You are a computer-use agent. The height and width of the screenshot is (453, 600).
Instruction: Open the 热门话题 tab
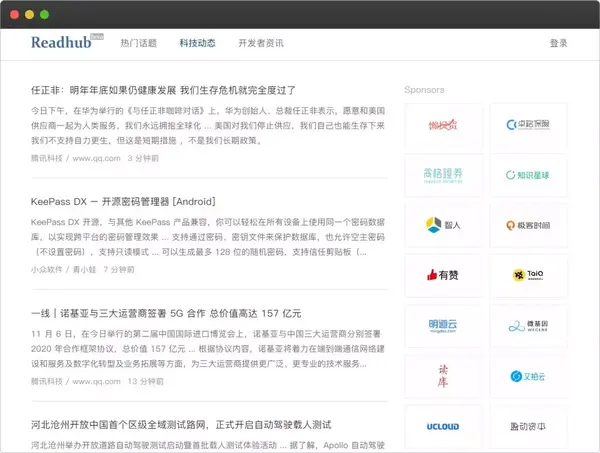pos(139,43)
